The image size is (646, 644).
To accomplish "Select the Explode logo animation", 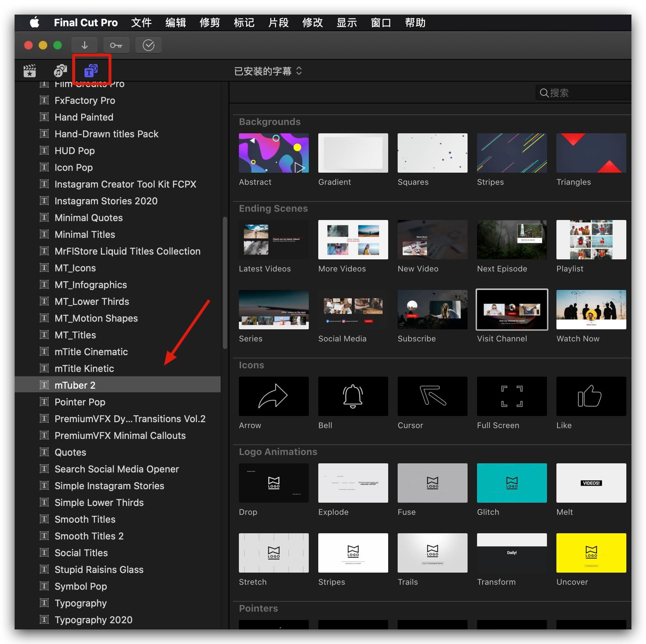I will tap(353, 483).
